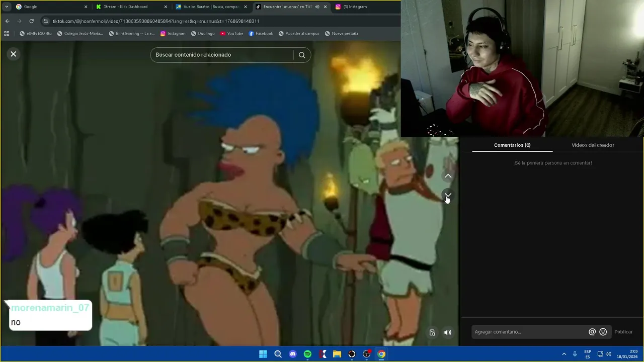Insert a mention using the @ icon
This screenshot has width=644, height=362.
point(592,332)
